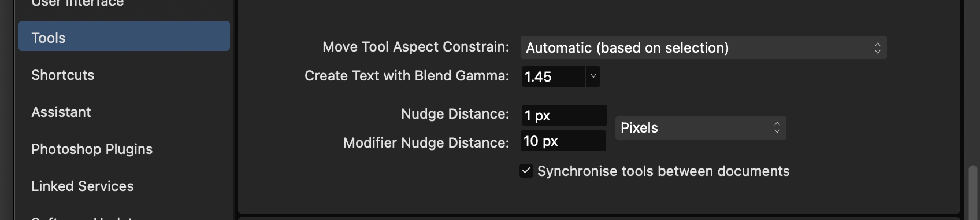
Task: Click the Move Tool Aspect Constrain label
Action: pos(415,47)
